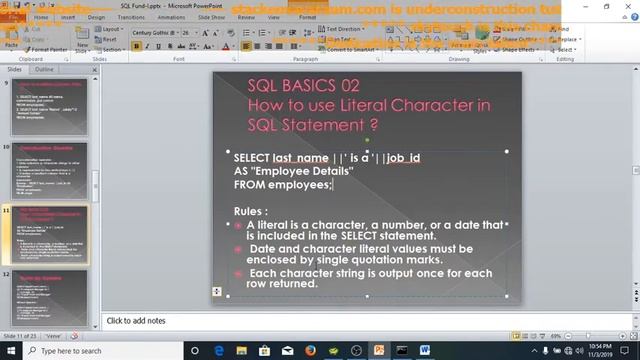Click Clear All Formatting icon

pyautogui.click(x=231, y=33)
